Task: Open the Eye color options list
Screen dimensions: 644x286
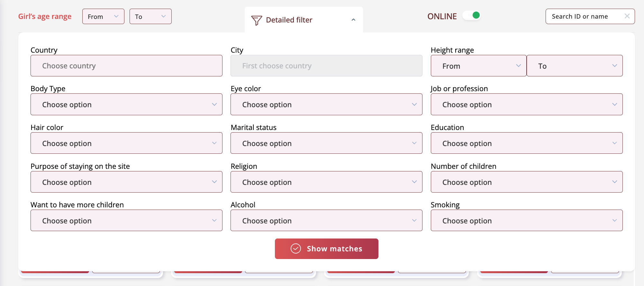Action: click(326, 105)
